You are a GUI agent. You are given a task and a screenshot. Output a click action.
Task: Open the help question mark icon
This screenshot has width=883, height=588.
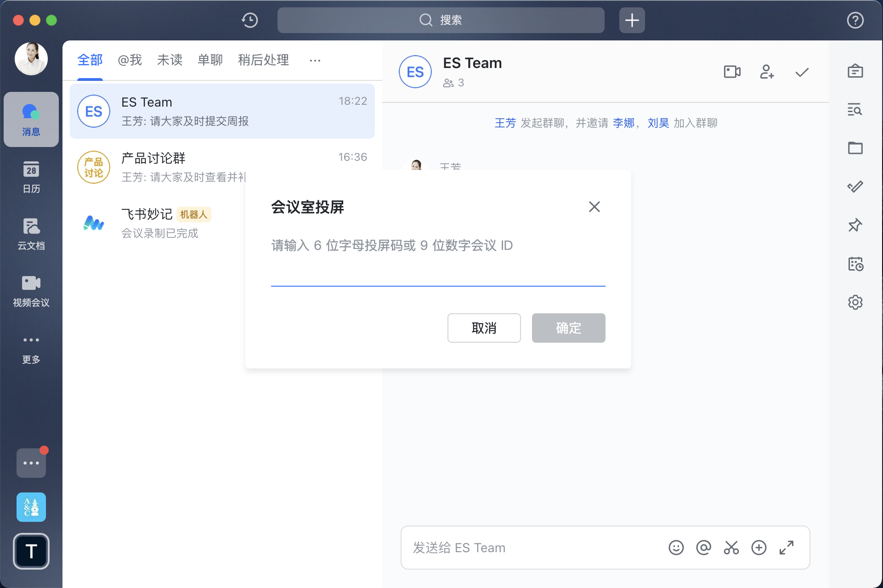click(x=855, y=20)
